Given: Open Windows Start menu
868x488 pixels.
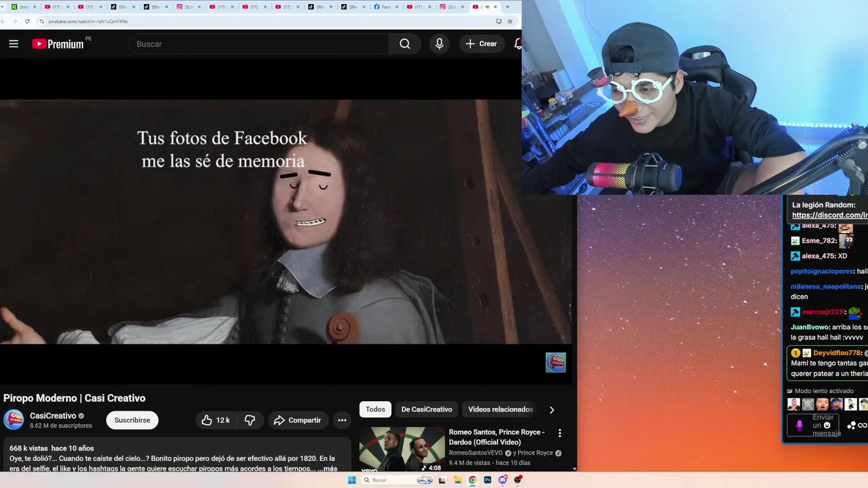Looking at the screenshot, I should click(x=351, y=480).
